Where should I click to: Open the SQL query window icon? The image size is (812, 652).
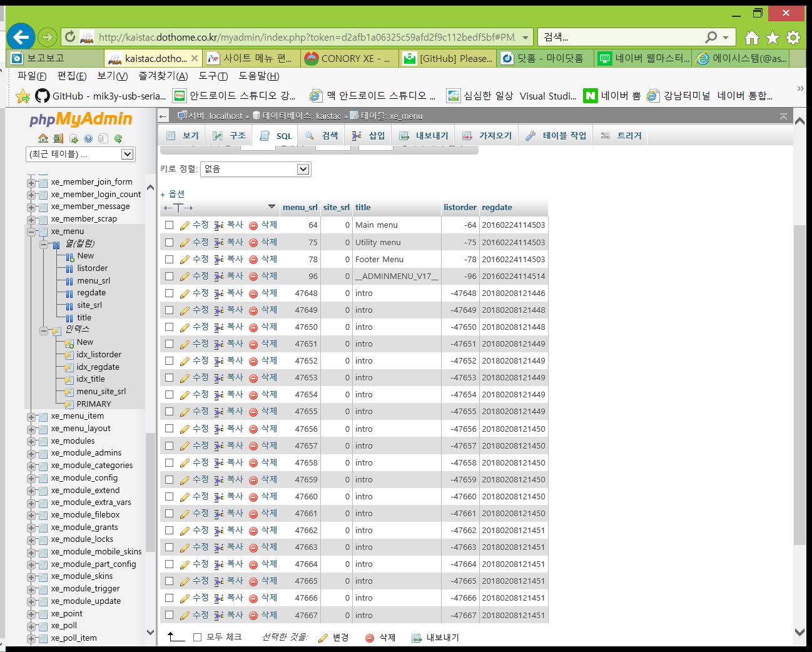73,138
